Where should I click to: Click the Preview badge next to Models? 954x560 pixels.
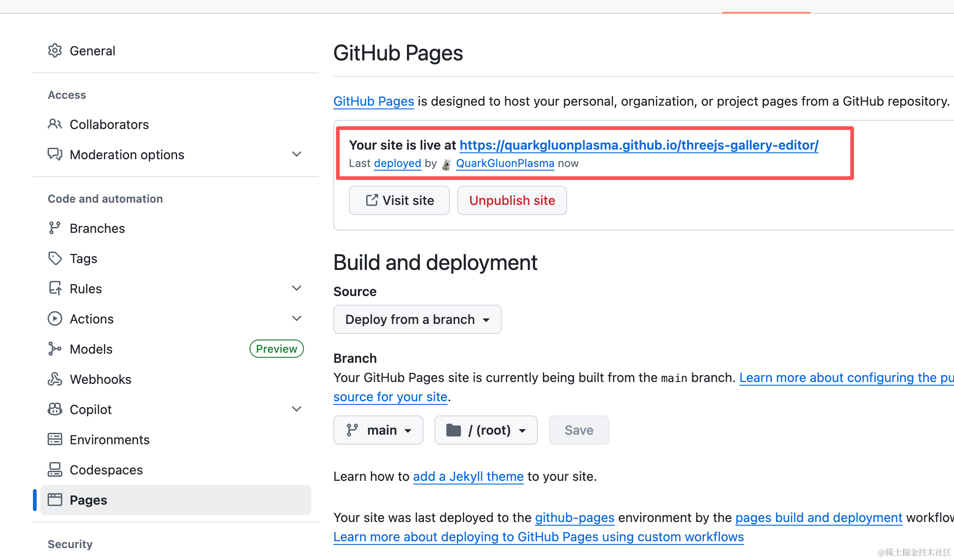click(x=276, y=349)
